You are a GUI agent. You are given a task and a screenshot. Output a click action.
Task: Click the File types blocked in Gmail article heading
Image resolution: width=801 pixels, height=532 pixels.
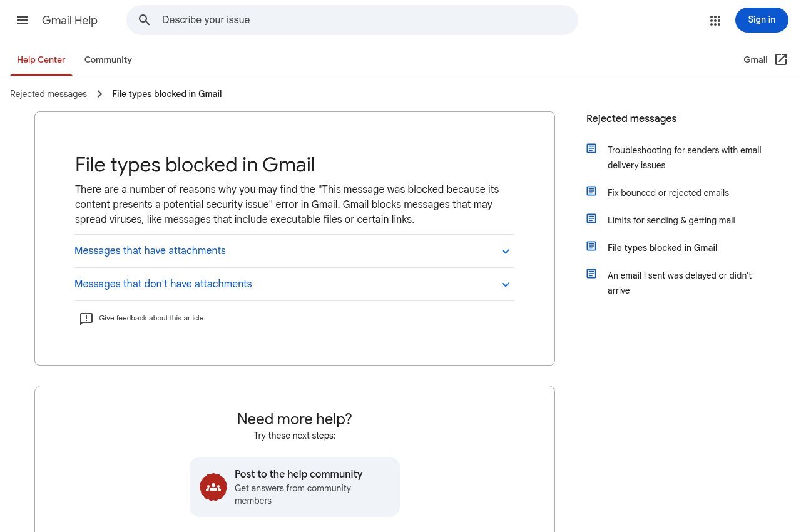[195, 165]
